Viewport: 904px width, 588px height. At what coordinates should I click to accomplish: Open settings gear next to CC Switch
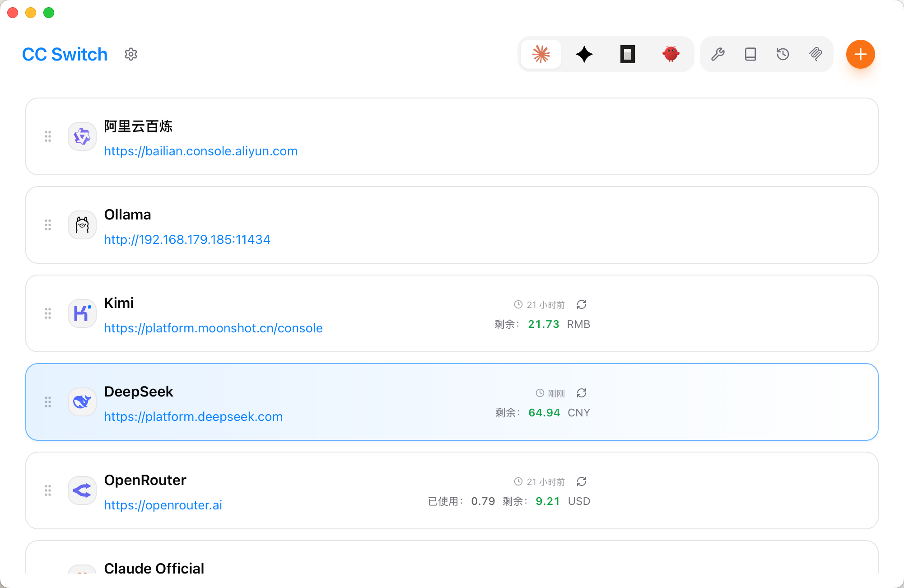[131, 54]
